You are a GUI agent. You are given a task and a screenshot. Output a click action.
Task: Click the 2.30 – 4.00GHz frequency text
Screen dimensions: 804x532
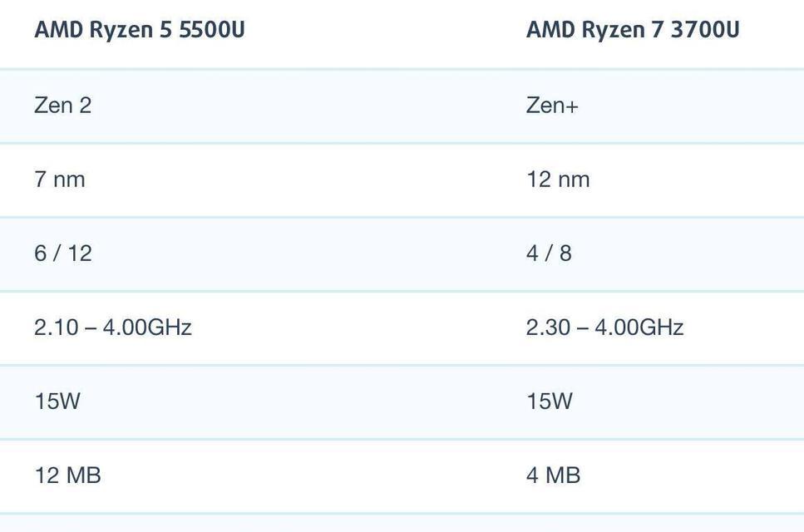605,327
